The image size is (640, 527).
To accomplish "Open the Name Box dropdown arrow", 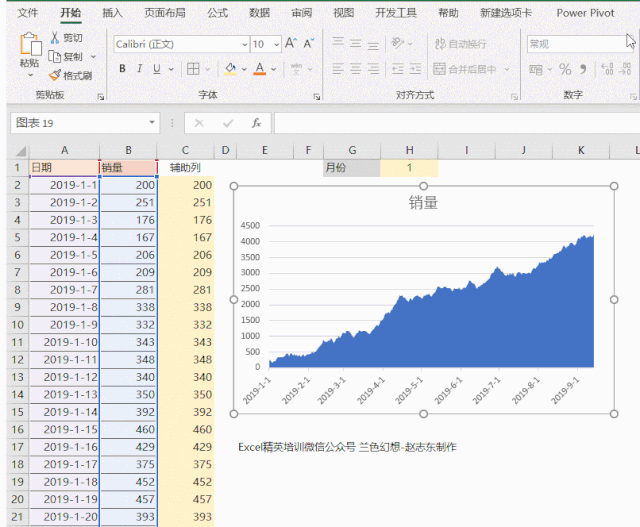I will (x=152, y=122).
